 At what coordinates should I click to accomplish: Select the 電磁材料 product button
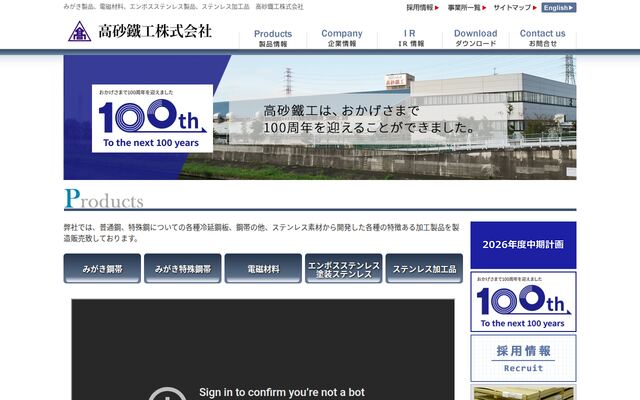[263, 269]
